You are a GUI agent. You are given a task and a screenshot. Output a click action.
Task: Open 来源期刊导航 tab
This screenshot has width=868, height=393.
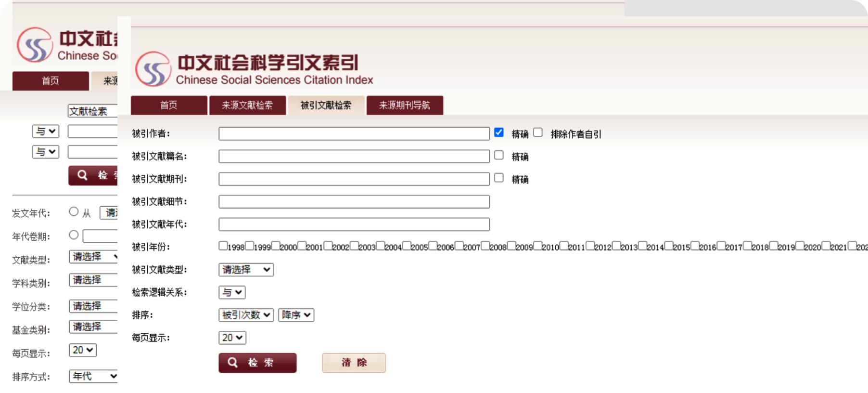click(405, 105)
